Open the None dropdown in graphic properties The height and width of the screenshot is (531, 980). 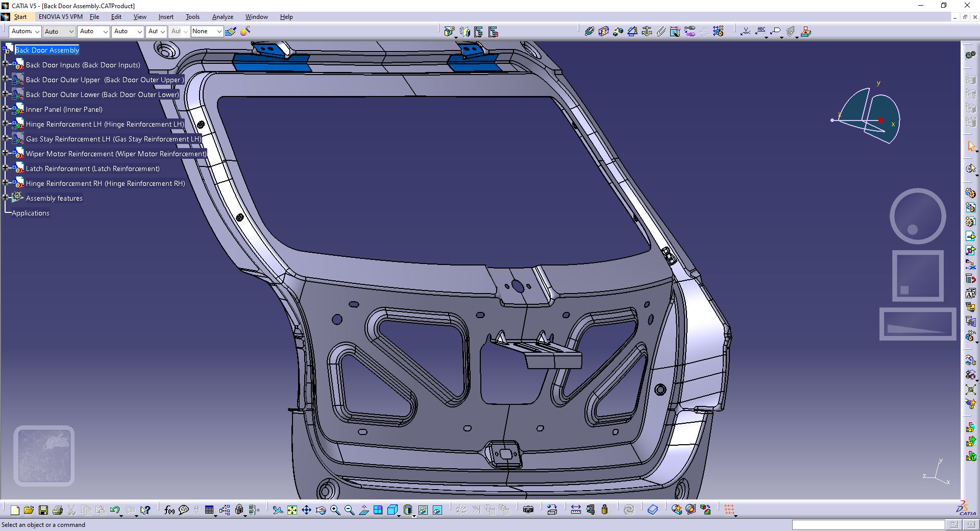[x=207, y=31]
